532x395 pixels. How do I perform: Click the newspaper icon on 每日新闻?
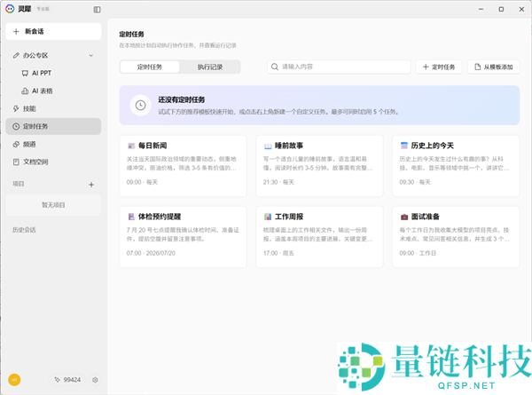[x=131, y=146]
